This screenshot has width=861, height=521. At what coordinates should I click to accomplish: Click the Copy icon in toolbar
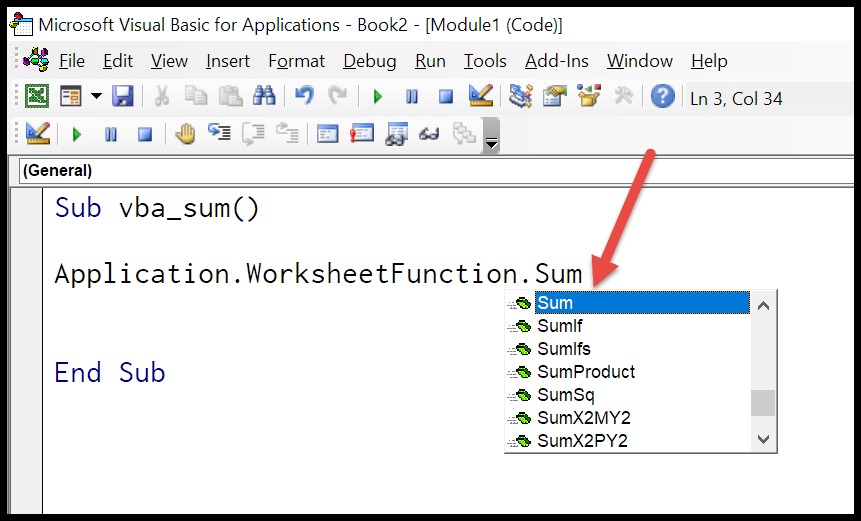[x=196, y=97]
